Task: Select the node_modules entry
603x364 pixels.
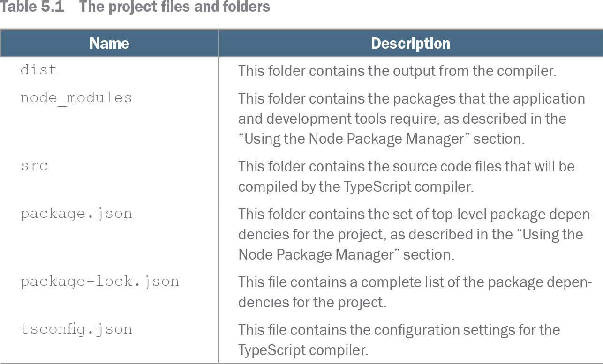Action: [x=76, y=98]
